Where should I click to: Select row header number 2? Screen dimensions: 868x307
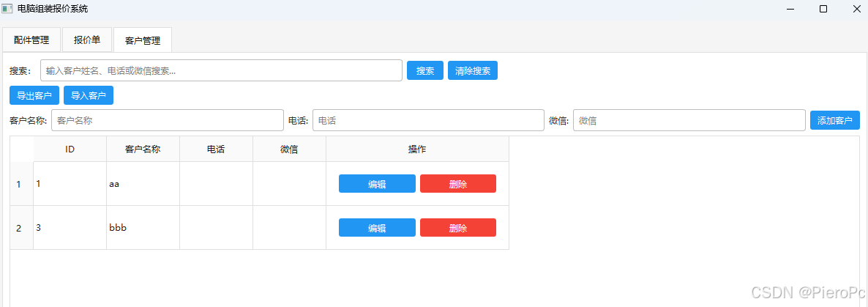tap(21, 228)
